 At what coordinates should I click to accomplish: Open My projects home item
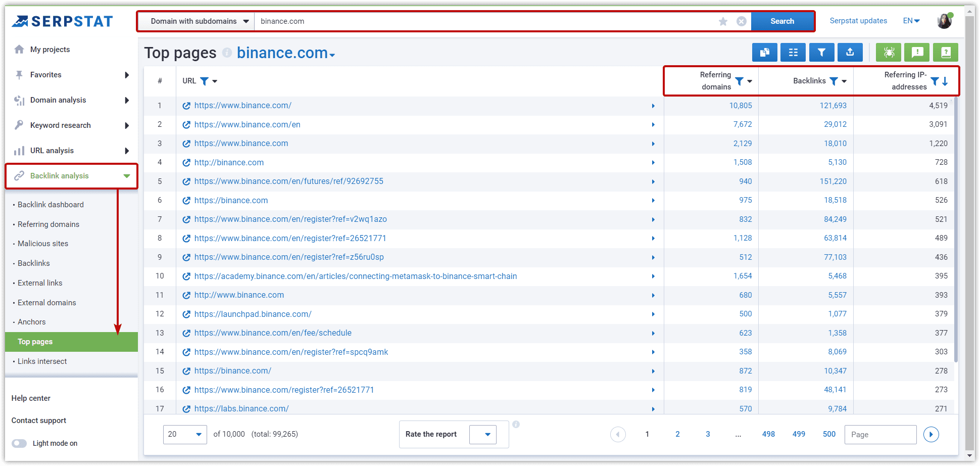(50, 50)
